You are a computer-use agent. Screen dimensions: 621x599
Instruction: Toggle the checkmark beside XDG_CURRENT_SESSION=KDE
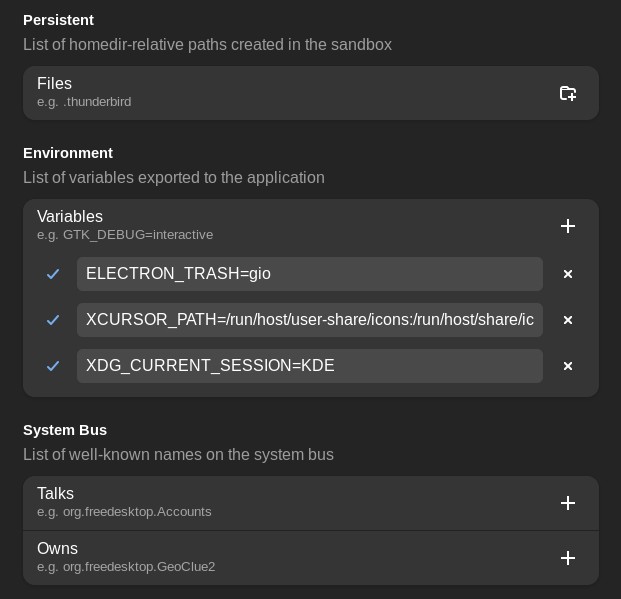pos(53,366)
